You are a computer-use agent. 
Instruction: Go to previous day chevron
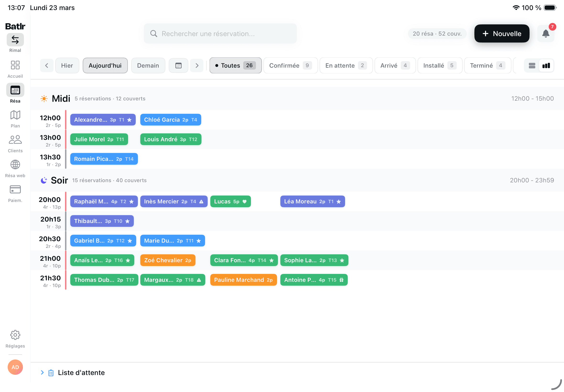[47, 65]
